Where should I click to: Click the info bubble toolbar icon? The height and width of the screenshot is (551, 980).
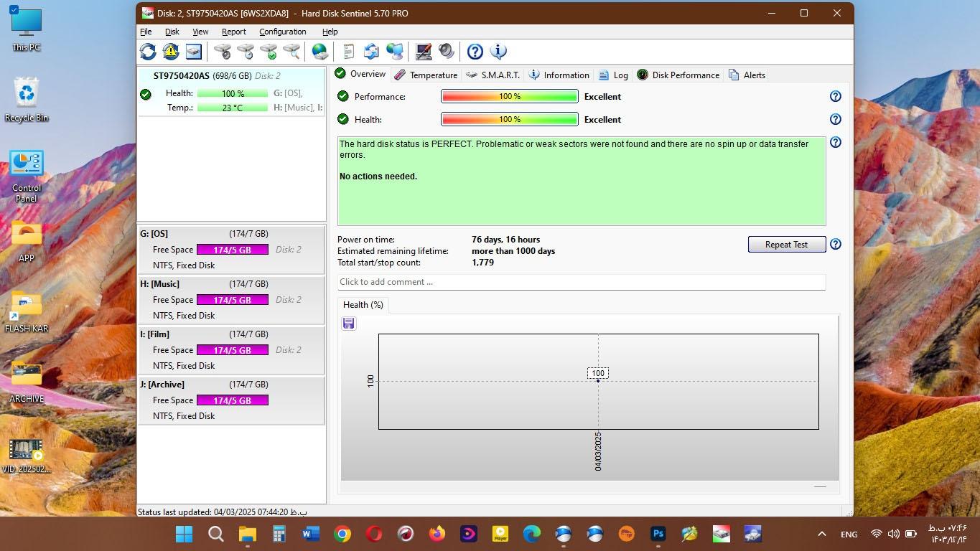pos(498,52)
